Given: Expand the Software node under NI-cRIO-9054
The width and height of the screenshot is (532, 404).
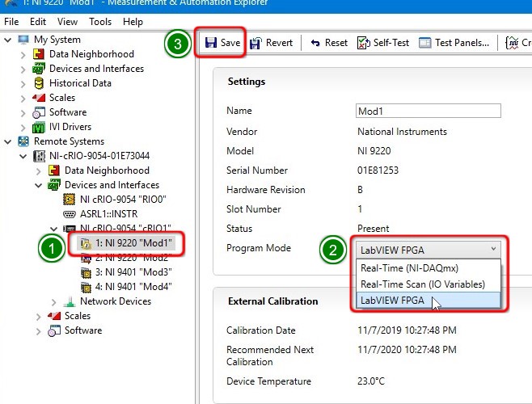Looking at the screenshot, I should 38,331.
